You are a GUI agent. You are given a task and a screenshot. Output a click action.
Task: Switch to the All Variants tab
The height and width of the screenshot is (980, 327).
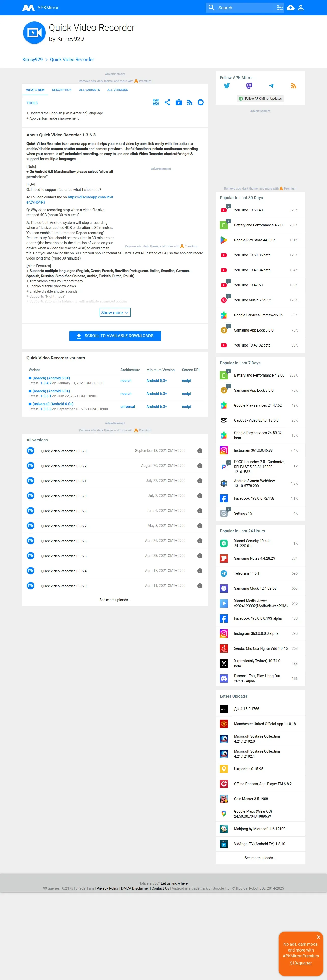(x=89, y=90)
